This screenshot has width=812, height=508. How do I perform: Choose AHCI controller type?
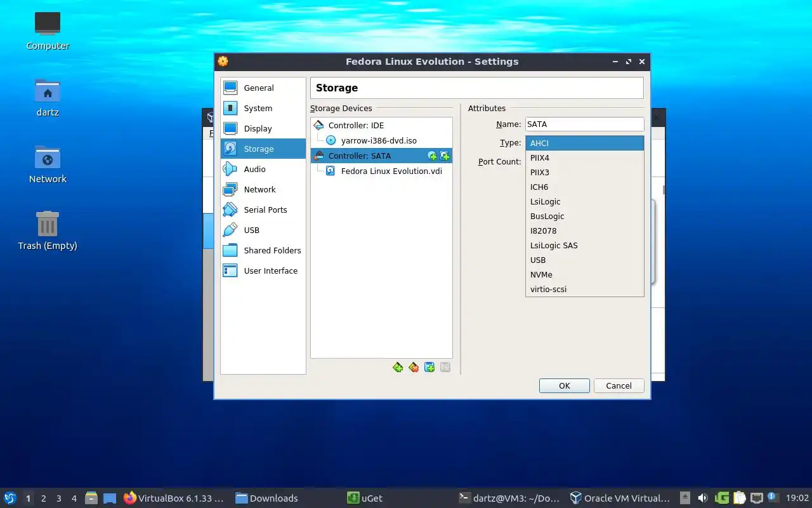585,143
